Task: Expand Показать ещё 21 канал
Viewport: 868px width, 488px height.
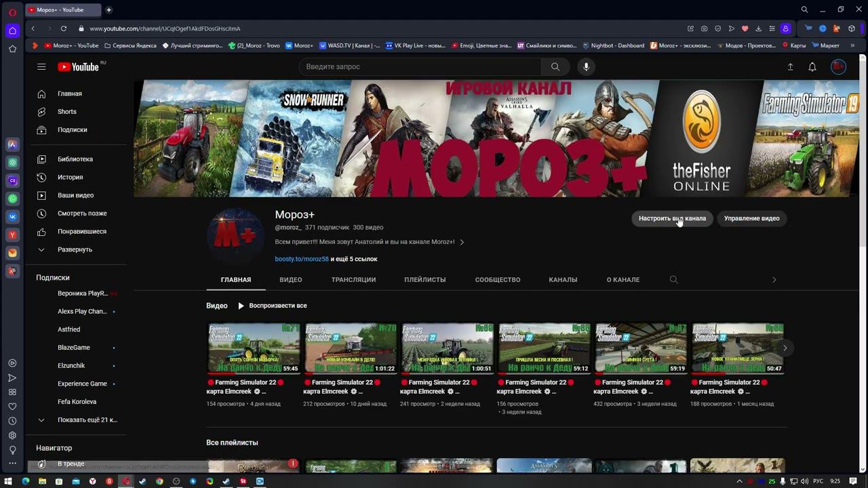Action: (75, 420)
